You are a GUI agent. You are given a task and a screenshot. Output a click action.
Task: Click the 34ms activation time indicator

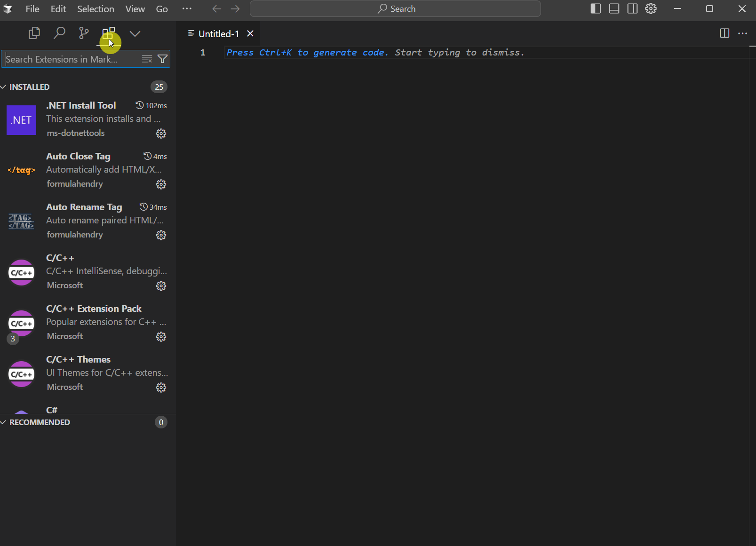click(x=153, y=207)
